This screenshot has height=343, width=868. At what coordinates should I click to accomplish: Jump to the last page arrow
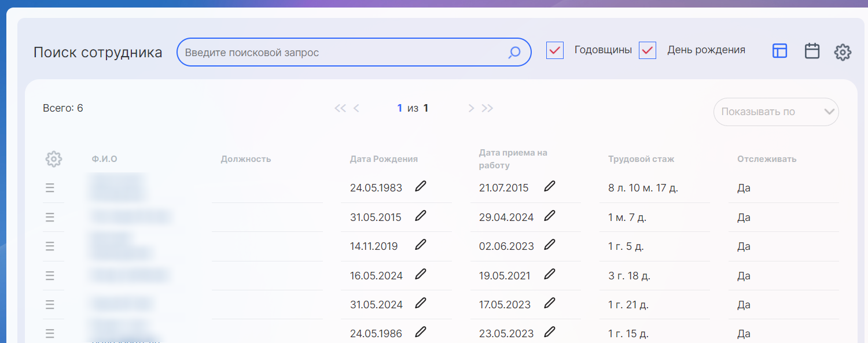(x=487, y=108)
